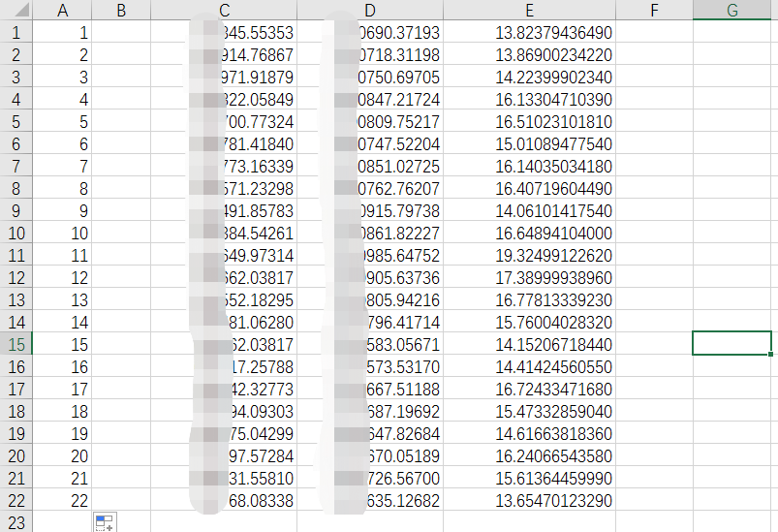Viewport: 778px width, 532px height.
Task: Open the Auto Fill Options button
Action: 104,523
